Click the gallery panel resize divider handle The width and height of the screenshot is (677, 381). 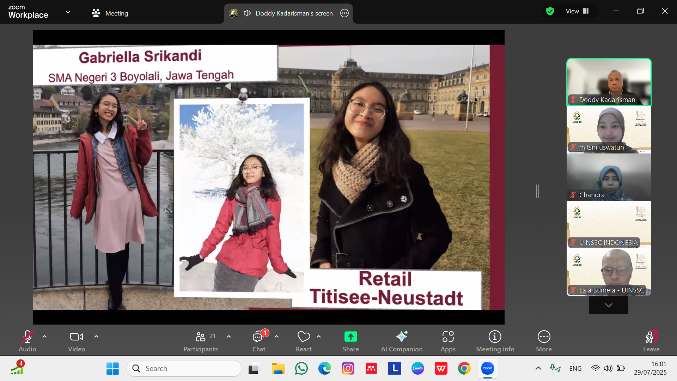[537, 191]
